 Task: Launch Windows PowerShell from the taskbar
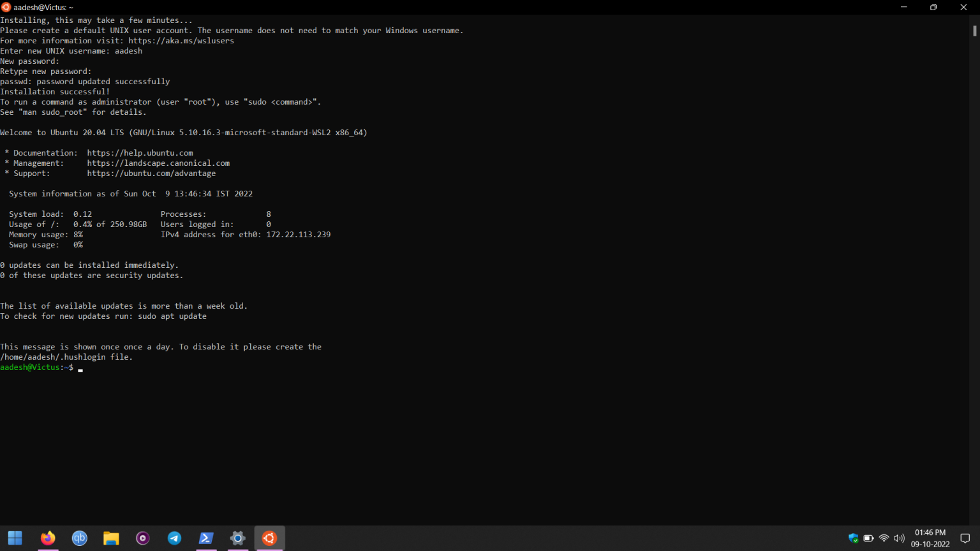(206, 538)
